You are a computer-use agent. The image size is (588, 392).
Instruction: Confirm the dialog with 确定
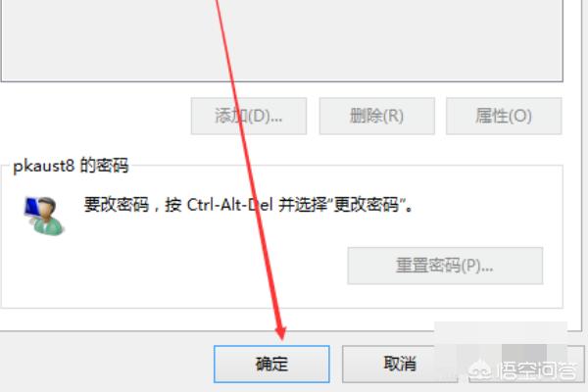271,364
